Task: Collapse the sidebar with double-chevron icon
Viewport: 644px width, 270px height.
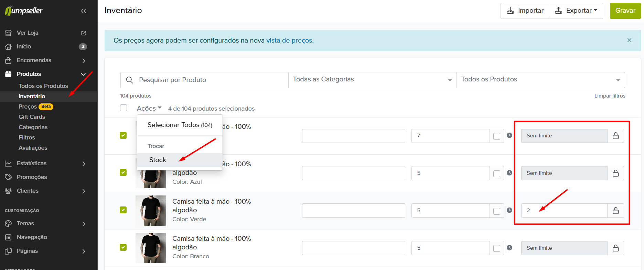Action: click(84, 11)
